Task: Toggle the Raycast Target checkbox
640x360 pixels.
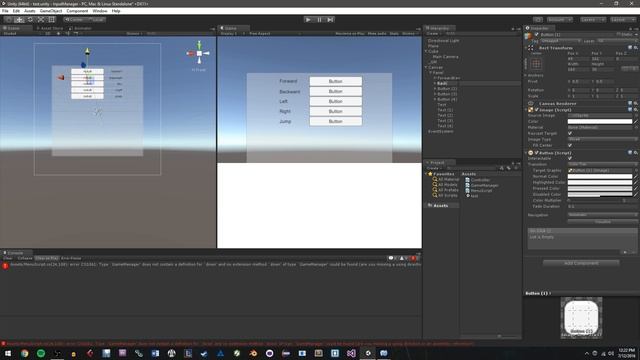Action: [x=570, y=133]
